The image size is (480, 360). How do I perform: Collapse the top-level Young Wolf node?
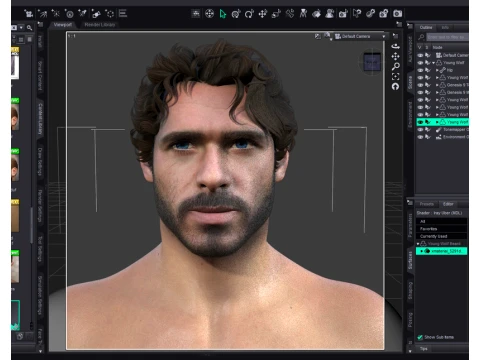[434, 63]
